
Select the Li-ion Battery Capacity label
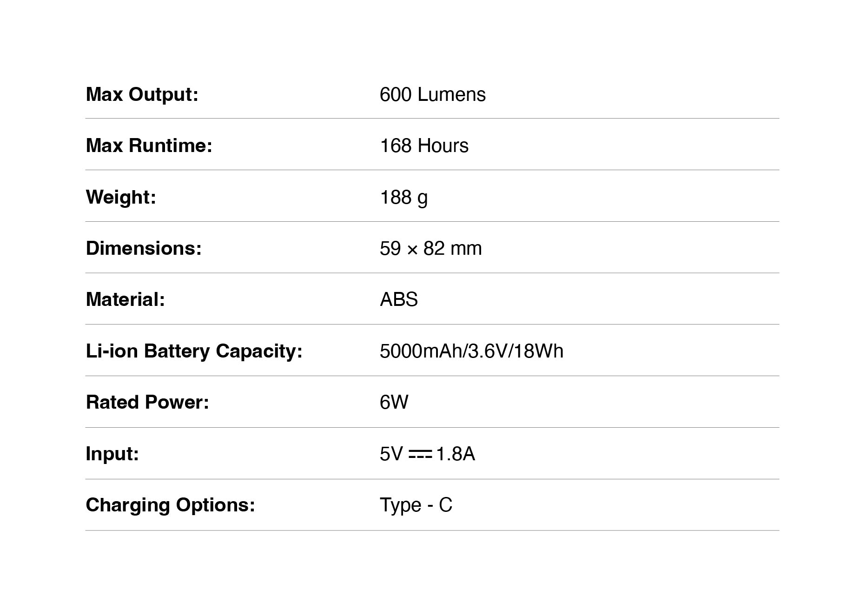pos(194,351)
